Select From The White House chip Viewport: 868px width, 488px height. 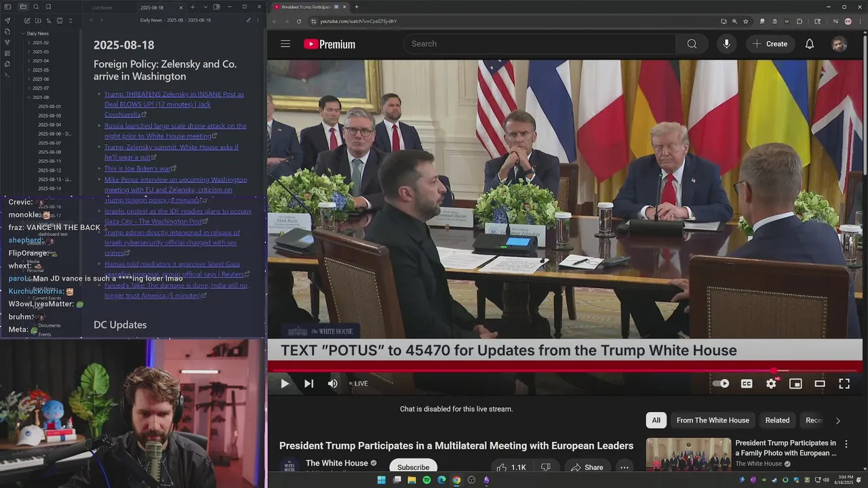(713, 420)
